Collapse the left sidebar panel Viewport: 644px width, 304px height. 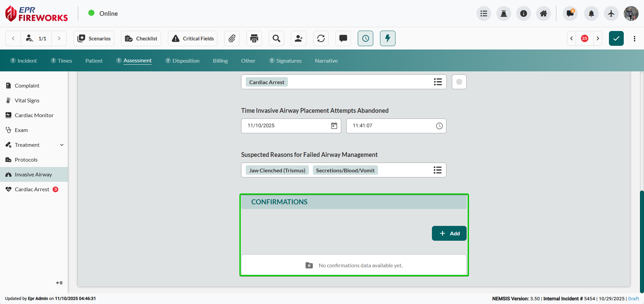[x=59, y=283]
